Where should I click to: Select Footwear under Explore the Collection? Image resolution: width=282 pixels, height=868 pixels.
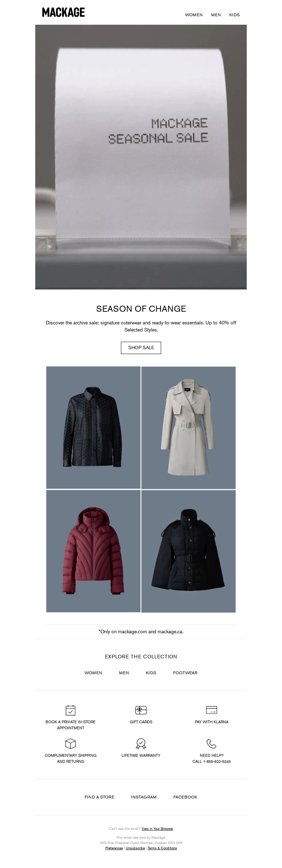click(185, 673)
